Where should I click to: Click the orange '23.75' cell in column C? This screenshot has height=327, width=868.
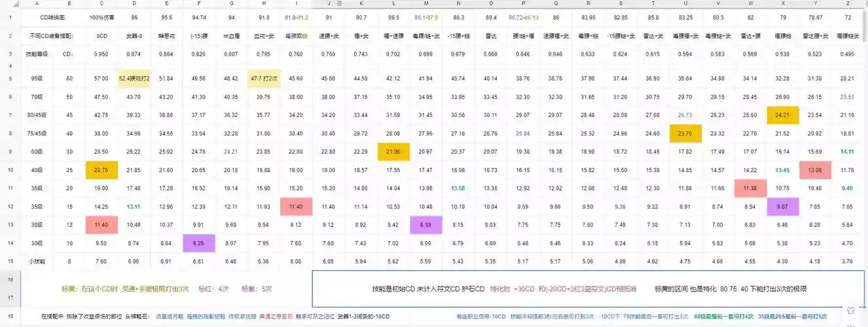101,170
